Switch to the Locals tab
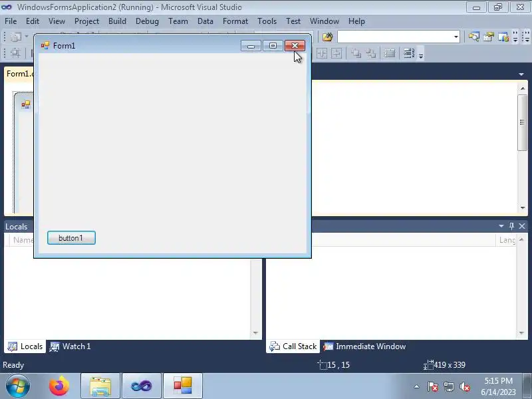This screenshot has width=532, height=399. click(x=25, y=346)
